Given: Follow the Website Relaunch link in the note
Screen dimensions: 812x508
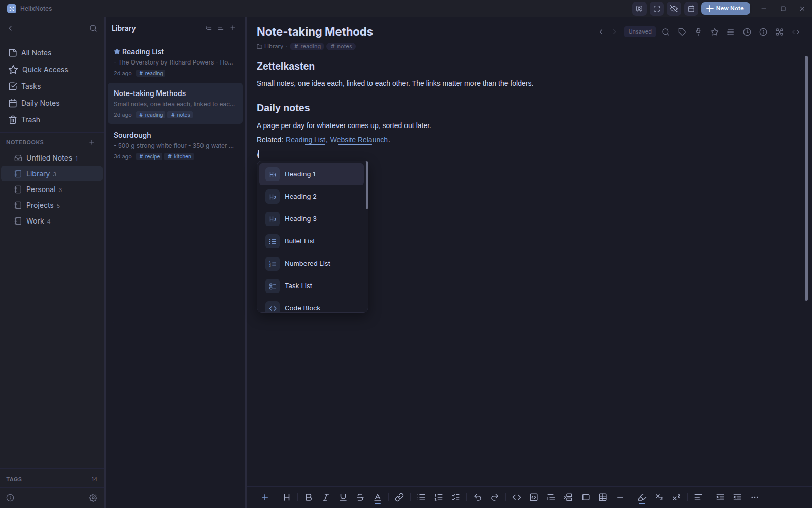Looking at the screenshot, I should 359,140.
